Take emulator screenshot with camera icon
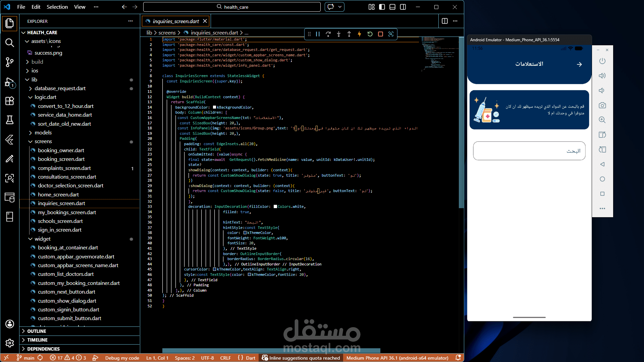The width and height of the screenshot is (644, 362). 602,105
